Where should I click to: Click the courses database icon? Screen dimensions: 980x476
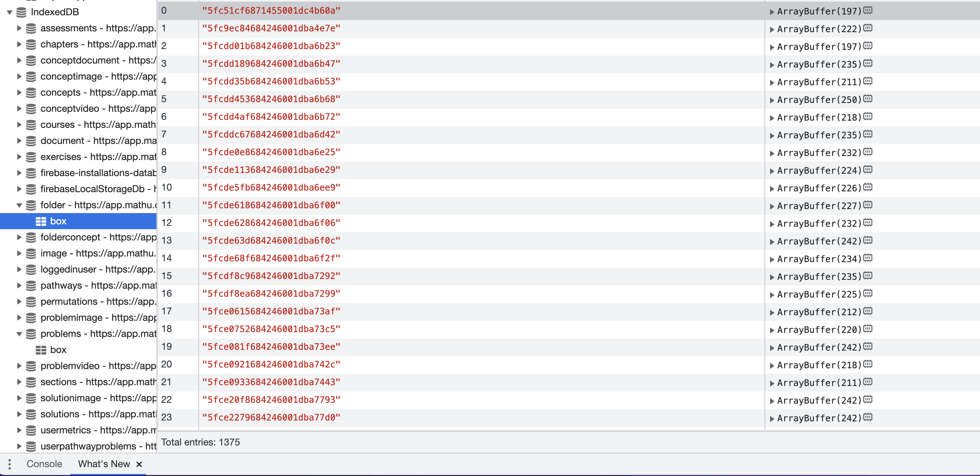pos(31,125)
